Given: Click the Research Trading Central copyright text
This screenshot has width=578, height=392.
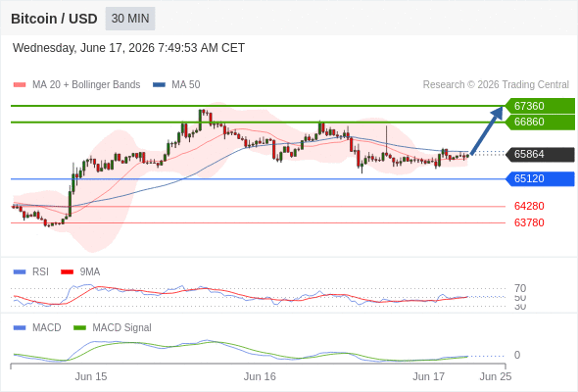Looking at the screenshot, I should (x=496, y=85).
